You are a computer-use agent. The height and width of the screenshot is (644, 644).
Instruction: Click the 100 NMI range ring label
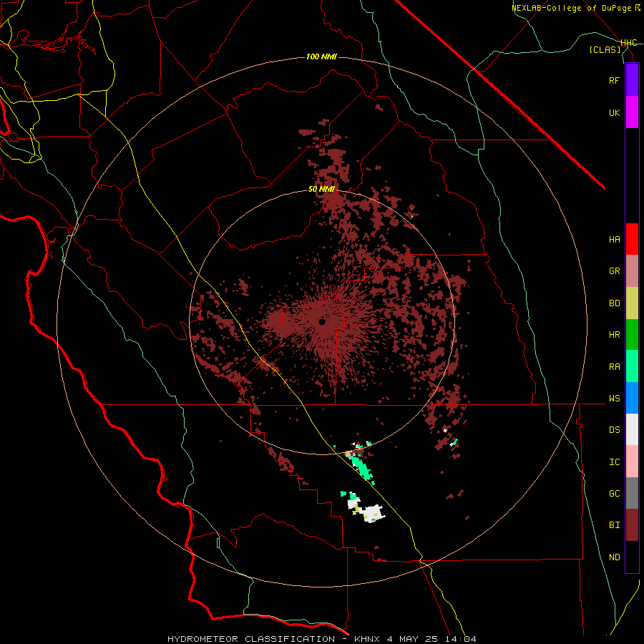click(x=321, y=57)
